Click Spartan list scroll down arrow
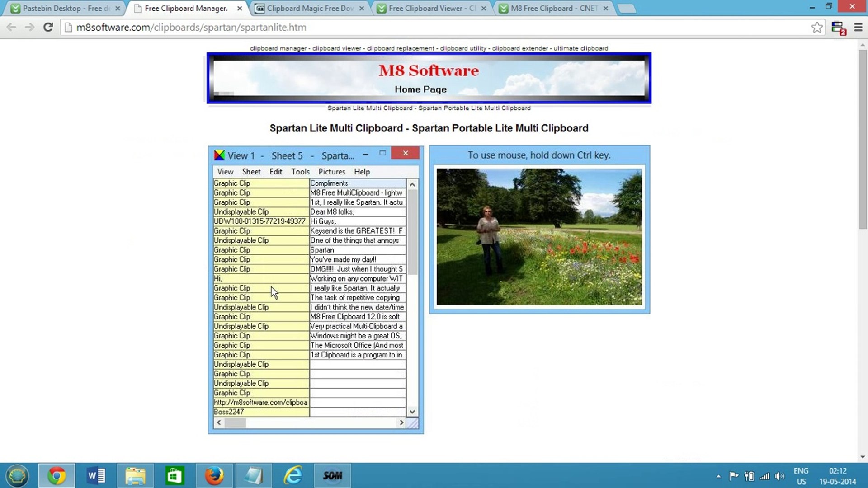 tap(412, 411)
